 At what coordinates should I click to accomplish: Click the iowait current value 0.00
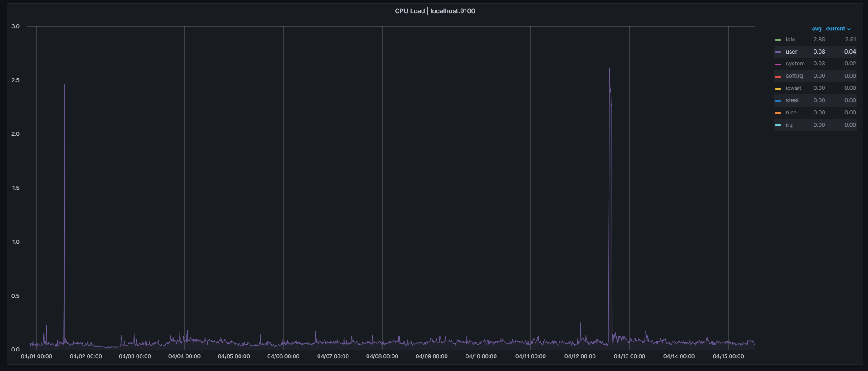point(850,88)
